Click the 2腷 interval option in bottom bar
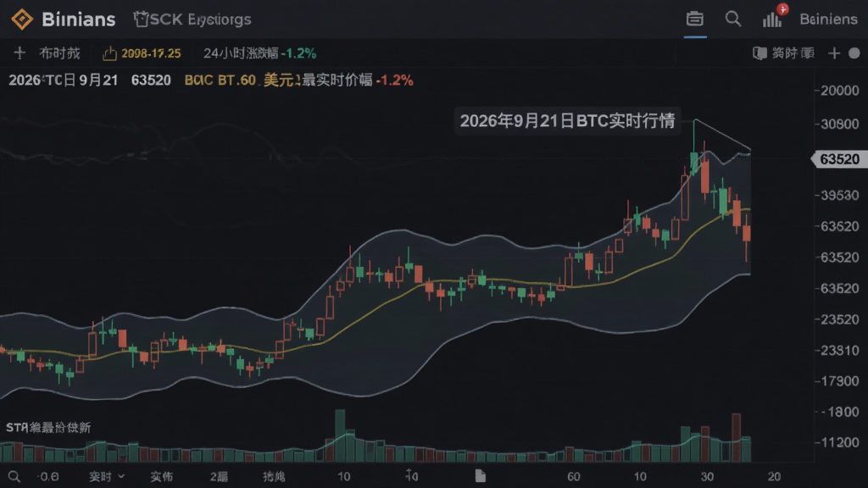Screen dimensions: 868x488 click(x=219, y=476)
